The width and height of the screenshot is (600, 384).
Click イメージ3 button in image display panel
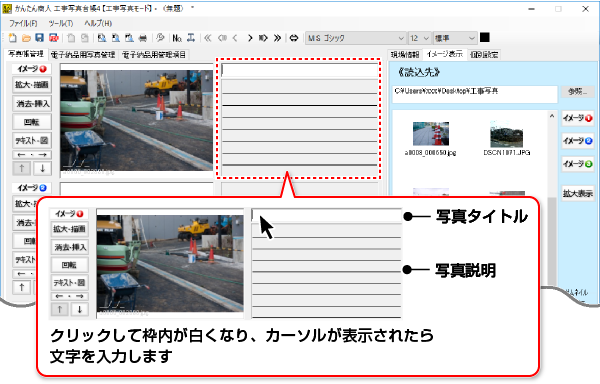pos(578,164)
